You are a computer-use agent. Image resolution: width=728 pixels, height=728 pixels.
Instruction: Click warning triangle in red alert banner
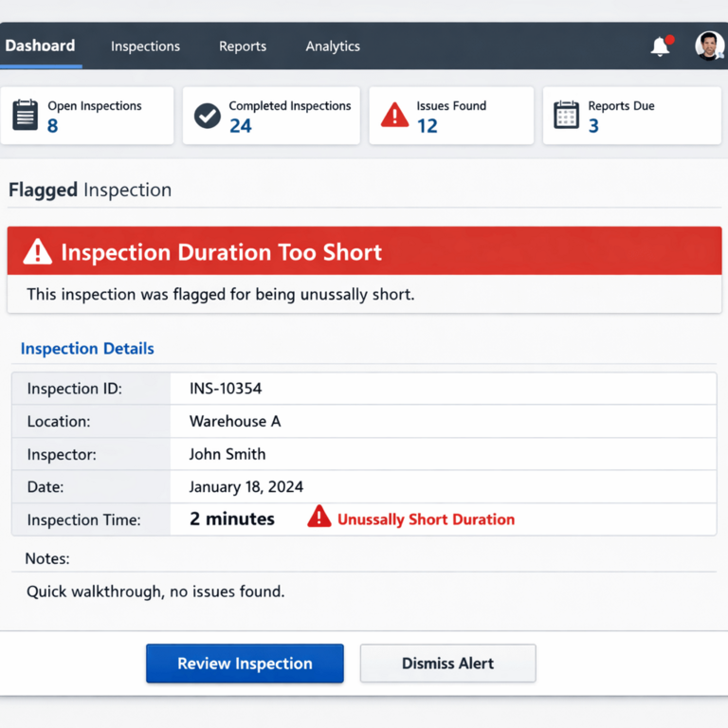[38, 252]
